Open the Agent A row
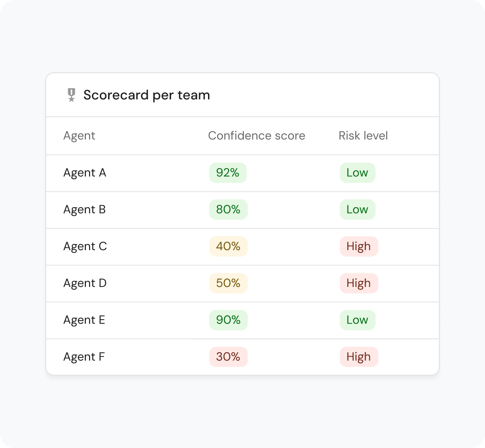 point(242,173)
